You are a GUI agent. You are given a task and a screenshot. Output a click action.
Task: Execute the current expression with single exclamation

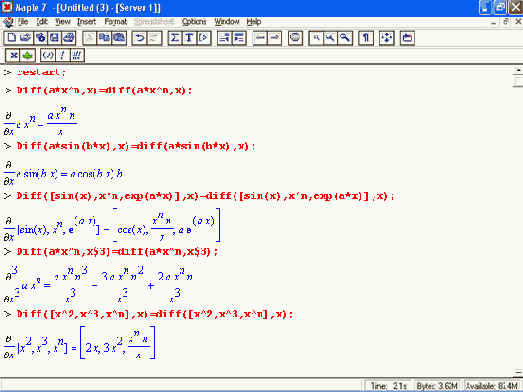[x=62, y=55]
